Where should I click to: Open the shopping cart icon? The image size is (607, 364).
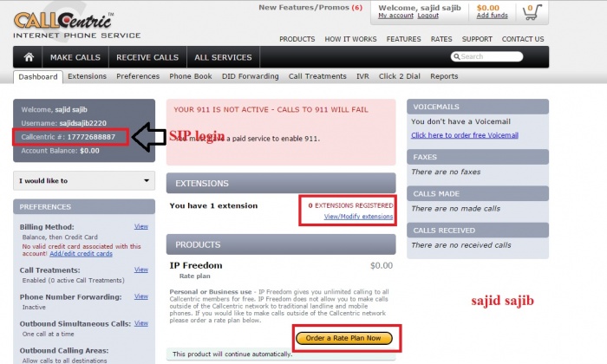(532, 12)
